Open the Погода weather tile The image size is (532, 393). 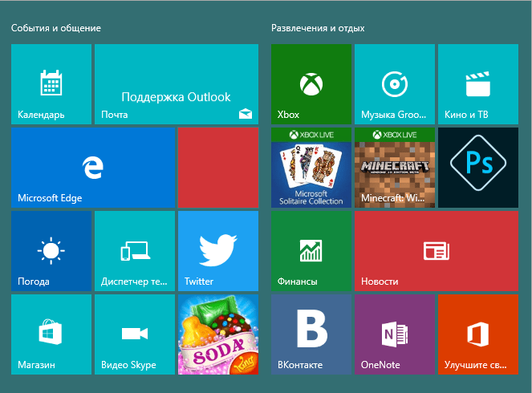point(51,251)
